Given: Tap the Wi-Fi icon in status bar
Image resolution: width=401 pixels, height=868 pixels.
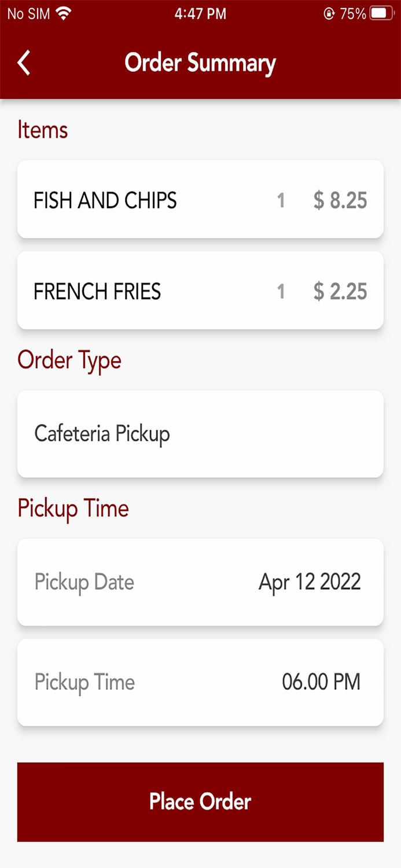Looking at the screenshot, I should coord(60,13).
